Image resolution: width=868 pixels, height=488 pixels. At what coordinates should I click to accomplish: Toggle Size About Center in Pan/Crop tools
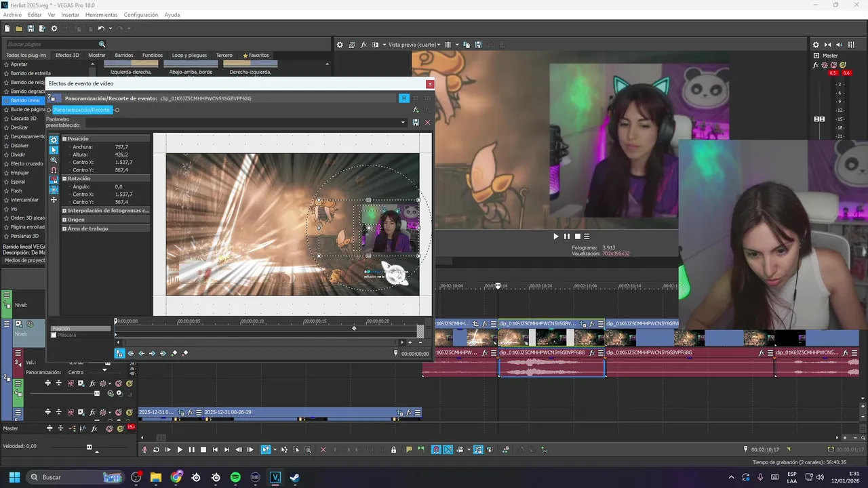[54, 190]
